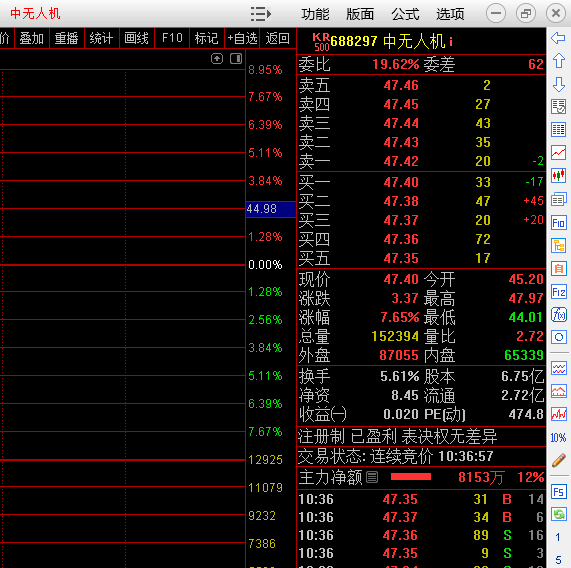The image size is (571, 568).
Task: Expand the list dropdown icon in title bar
Action: click(x=261, y=14)
